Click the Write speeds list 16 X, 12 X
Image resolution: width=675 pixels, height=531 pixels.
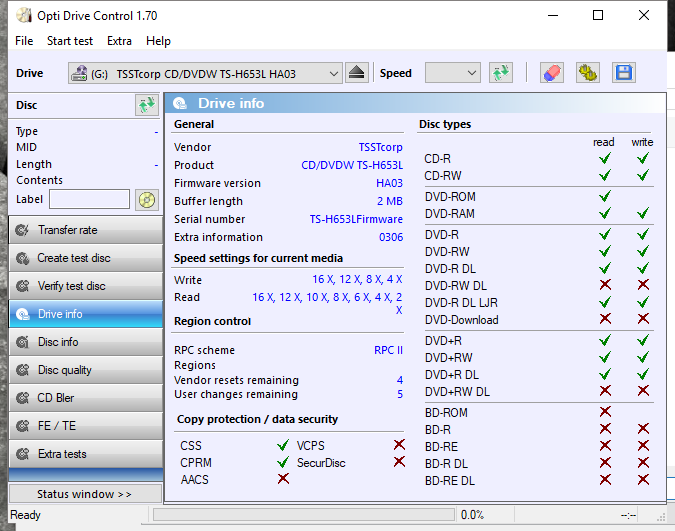point(357,279)
